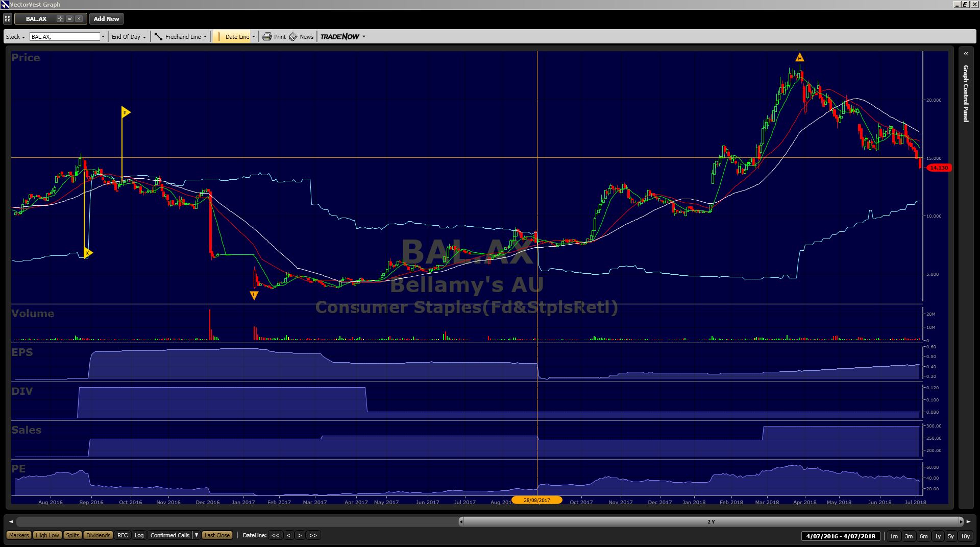Expand the TradeNow dropdown arrow
This screenshot has width=980, height=547.
pos(364,37)
